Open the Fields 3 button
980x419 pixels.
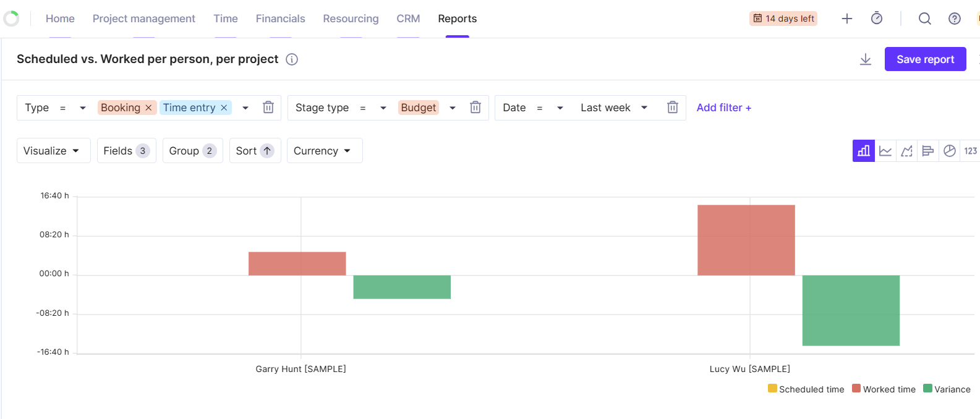(127, 151)
